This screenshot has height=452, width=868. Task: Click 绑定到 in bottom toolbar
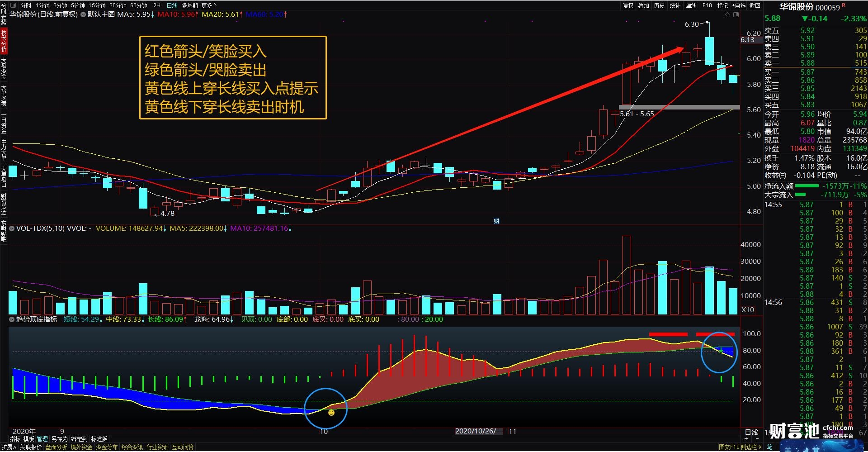pos(79,439)
